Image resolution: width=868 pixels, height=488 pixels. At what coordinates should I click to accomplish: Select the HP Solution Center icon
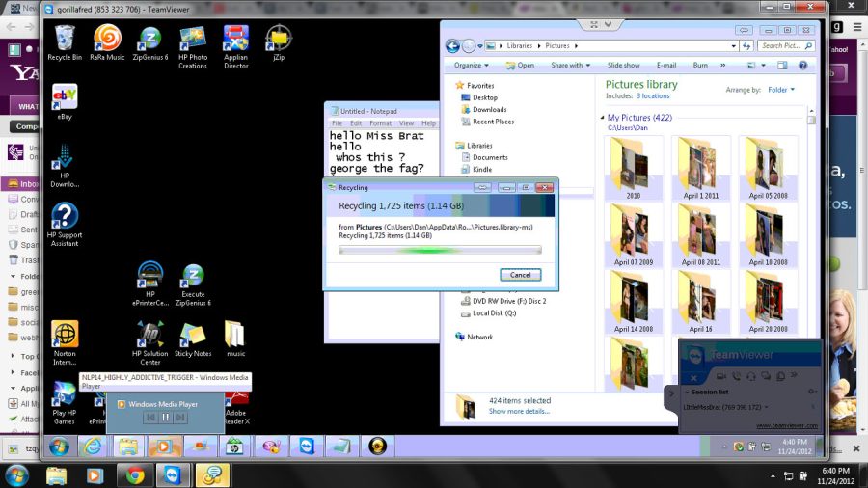[150, 343]
